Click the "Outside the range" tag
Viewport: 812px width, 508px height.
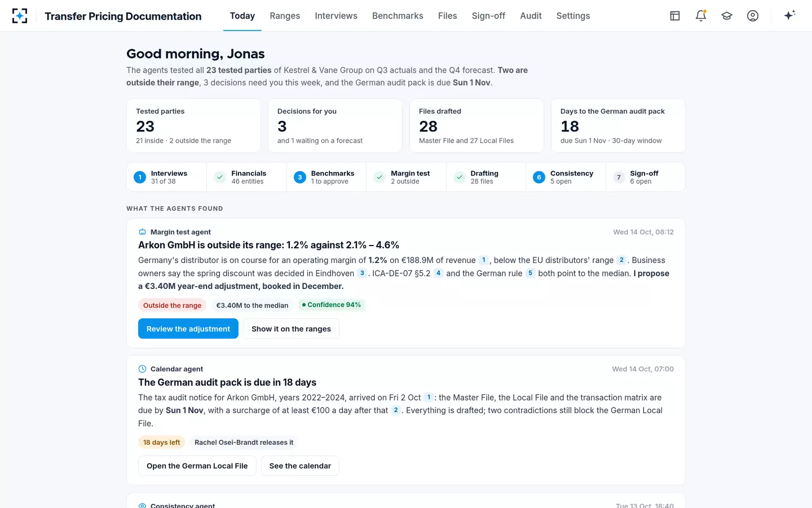click(172, 305)
